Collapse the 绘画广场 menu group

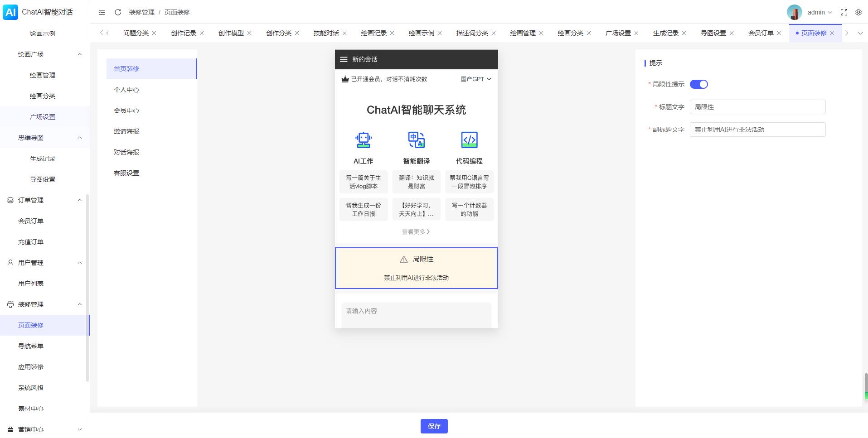80,54
